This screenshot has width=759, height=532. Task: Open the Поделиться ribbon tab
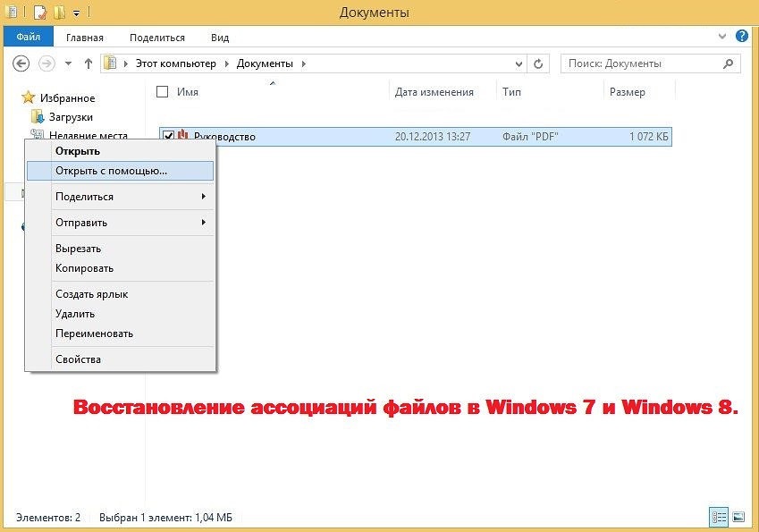(157, 38)
